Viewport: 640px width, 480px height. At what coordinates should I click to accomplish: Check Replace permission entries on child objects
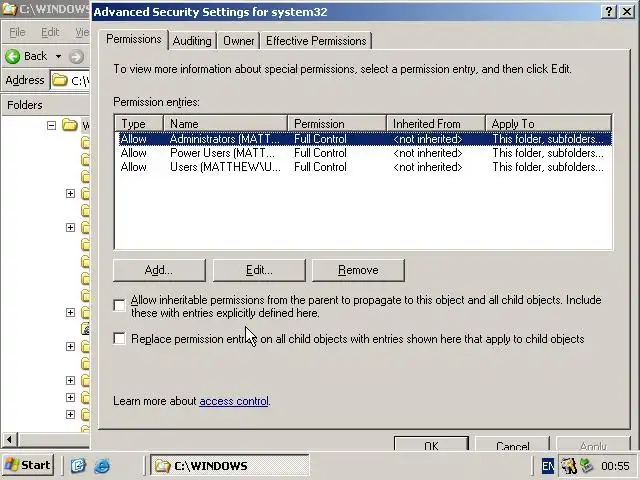pos(119,338)
